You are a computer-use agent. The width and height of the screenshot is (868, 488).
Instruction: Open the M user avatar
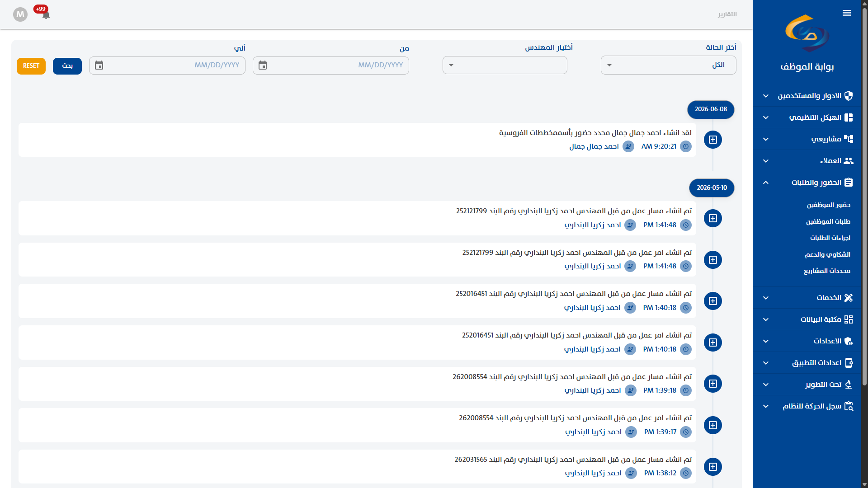(20, 14)
